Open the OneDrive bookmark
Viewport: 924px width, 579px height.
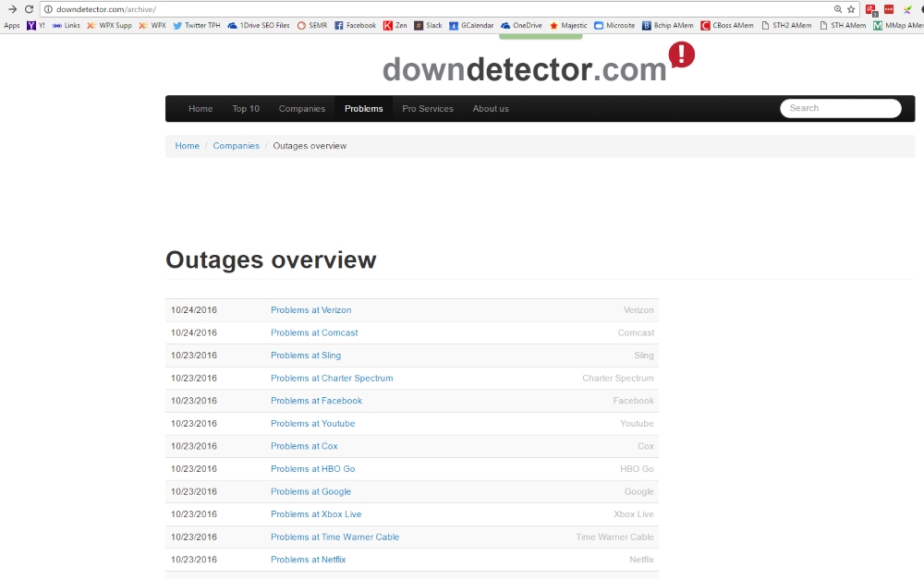(521, 26)
